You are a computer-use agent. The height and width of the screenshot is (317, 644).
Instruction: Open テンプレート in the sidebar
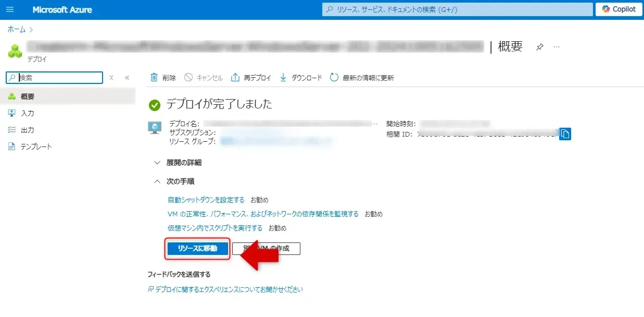36,147
